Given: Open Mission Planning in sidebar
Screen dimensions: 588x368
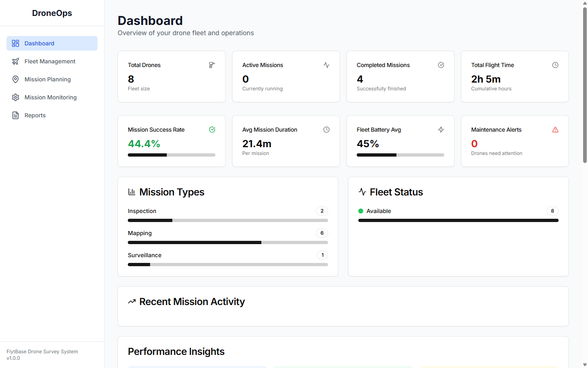Looking at the screenshot, I should (52, 79).
